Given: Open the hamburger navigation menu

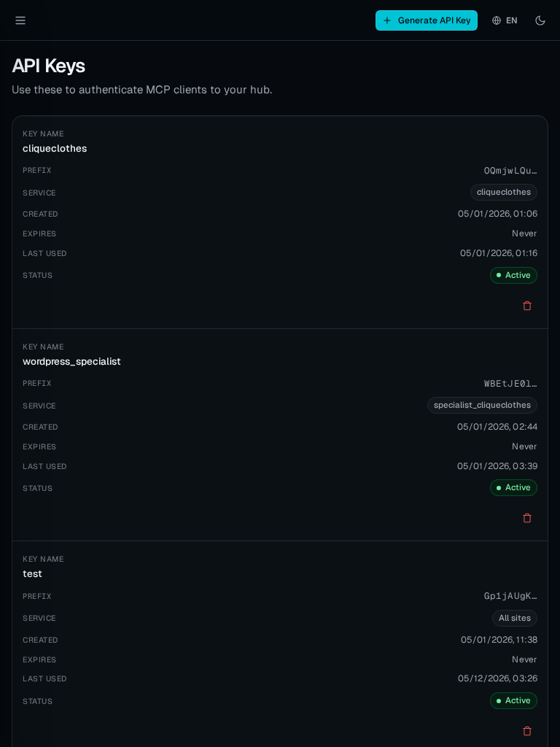Looking at the screenshot, I should (x=20, y=20).
